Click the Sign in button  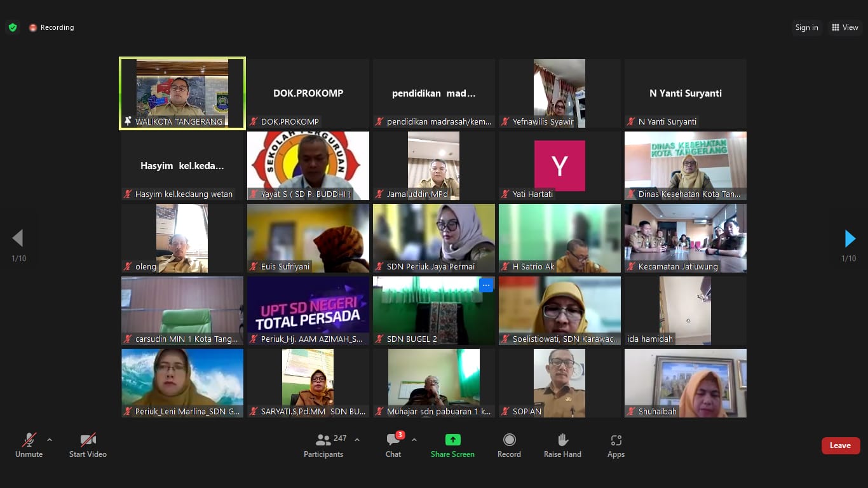[x=806, y=27]
